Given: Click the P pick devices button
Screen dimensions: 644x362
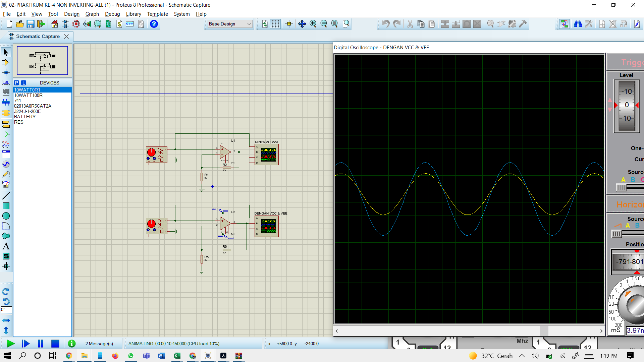Looking at the screenshot, I should pos(16,83).
